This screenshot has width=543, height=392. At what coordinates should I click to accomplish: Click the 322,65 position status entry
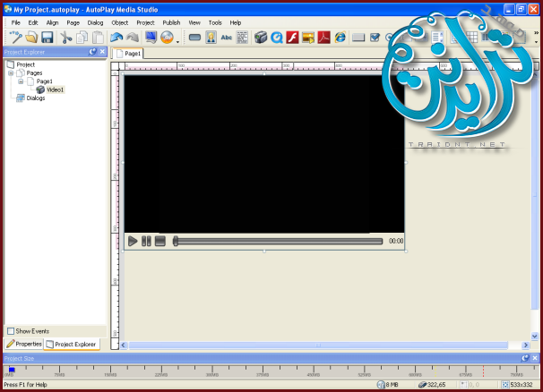point(432,384)
